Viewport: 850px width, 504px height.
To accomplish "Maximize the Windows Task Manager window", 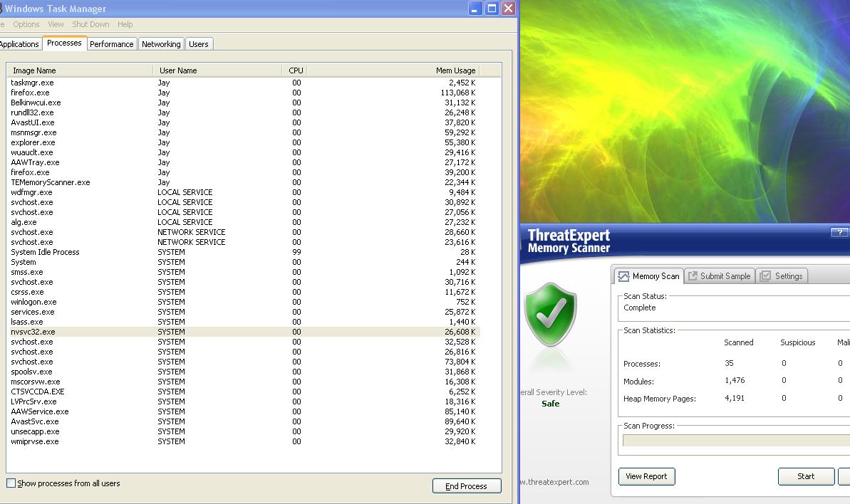I will point(492,9).
